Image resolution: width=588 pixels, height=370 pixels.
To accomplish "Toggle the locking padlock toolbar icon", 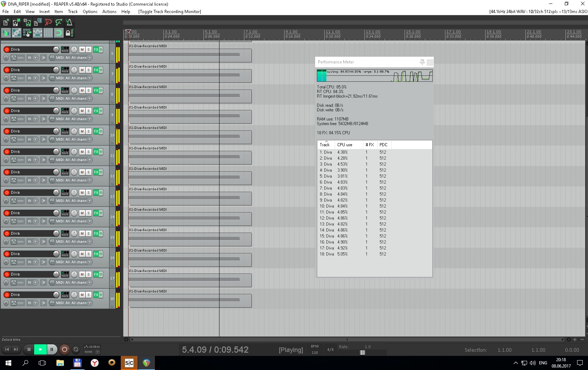I will click(69, 33).
